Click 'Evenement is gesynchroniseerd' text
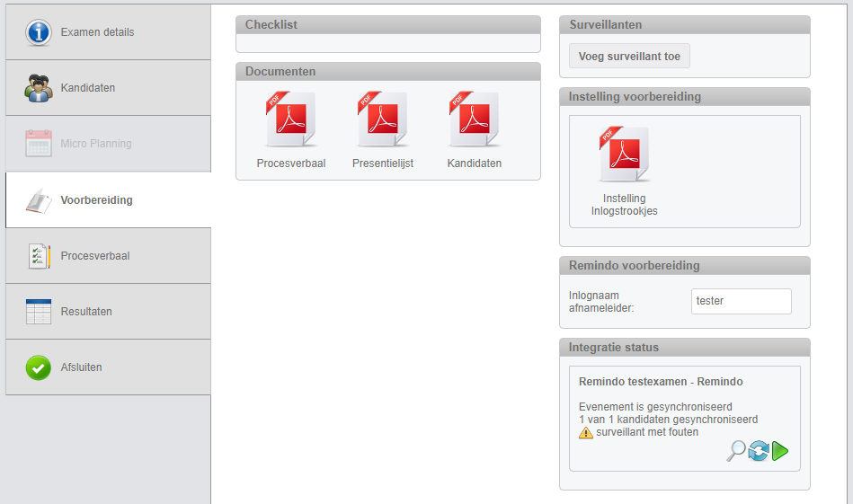This screenshot has height=504, width=853. (x=655, y=407)
